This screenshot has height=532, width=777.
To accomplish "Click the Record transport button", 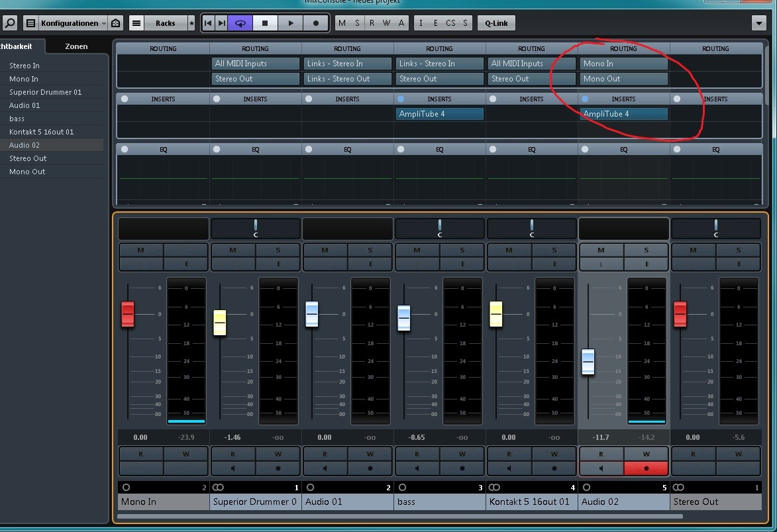I will (x=316, y=23).
